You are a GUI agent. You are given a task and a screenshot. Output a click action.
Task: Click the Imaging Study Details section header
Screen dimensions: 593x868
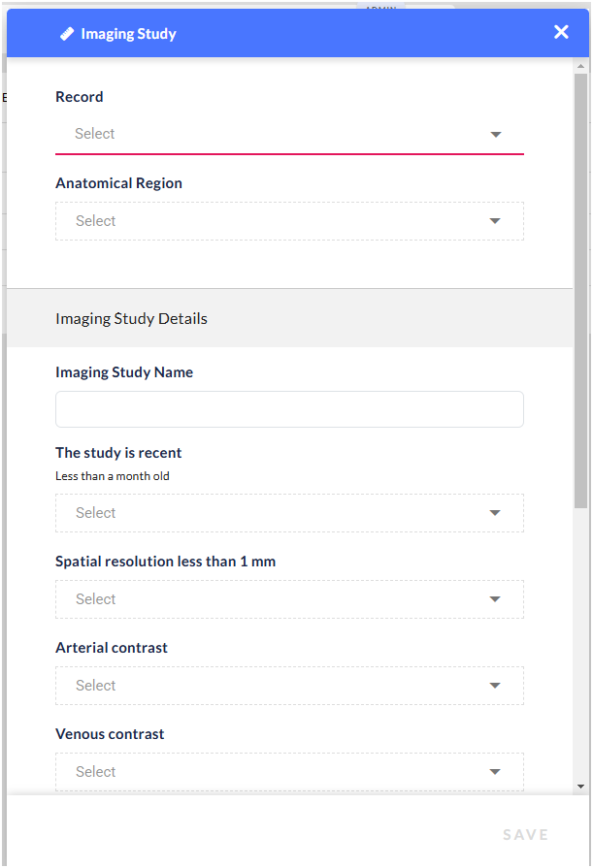[132, 318]
